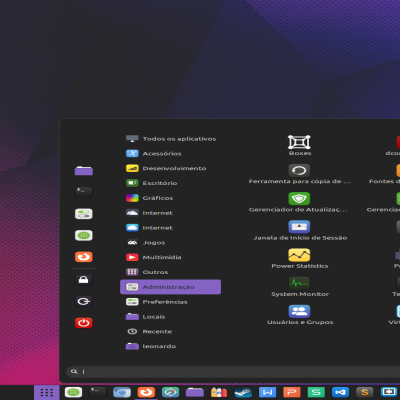The image size is (400, 400).
Task: Open leonardo home folder entry
Action: tap(170, 346)
